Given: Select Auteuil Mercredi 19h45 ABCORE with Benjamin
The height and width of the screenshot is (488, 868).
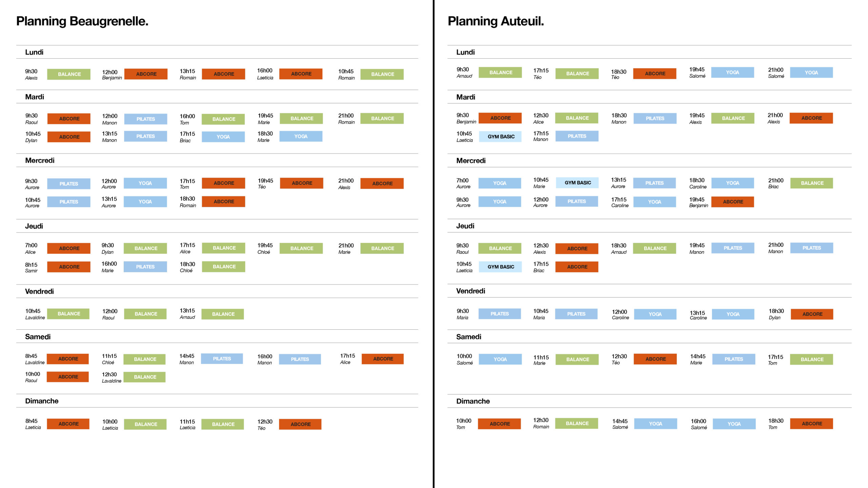Looking at the screenshot, I should point(732,202).
